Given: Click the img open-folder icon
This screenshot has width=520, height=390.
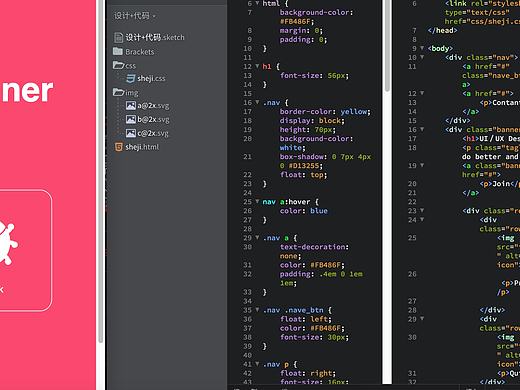Looking at the screenshot, I should [118, 92].
